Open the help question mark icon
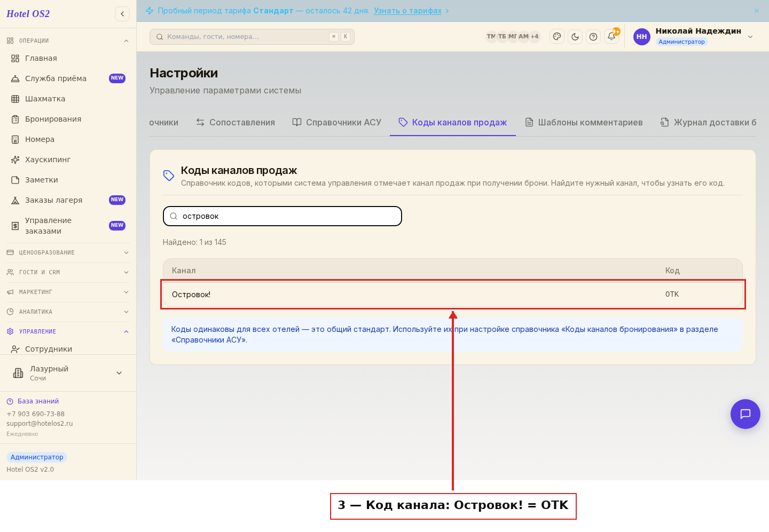The width and height of the screenshot is (769, 532). (x=593, y=37)
